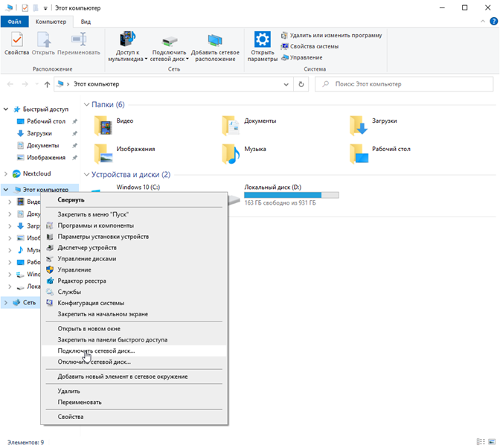Image resolution: width=500 pixels, height=448 pixels.
Task: Click the refresh button near address bar
Action: tap(301, 84)
